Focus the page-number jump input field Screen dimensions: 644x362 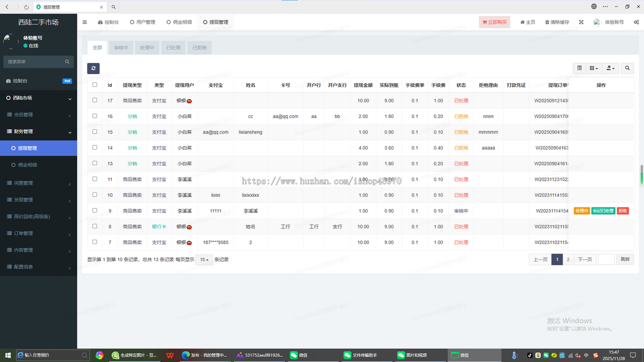606,260
